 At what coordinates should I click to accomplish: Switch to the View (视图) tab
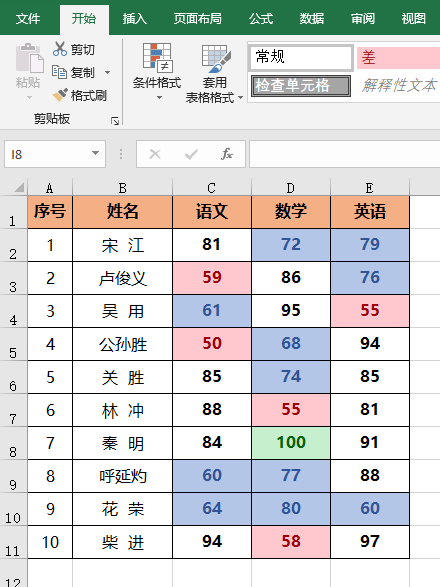[413, 18]
